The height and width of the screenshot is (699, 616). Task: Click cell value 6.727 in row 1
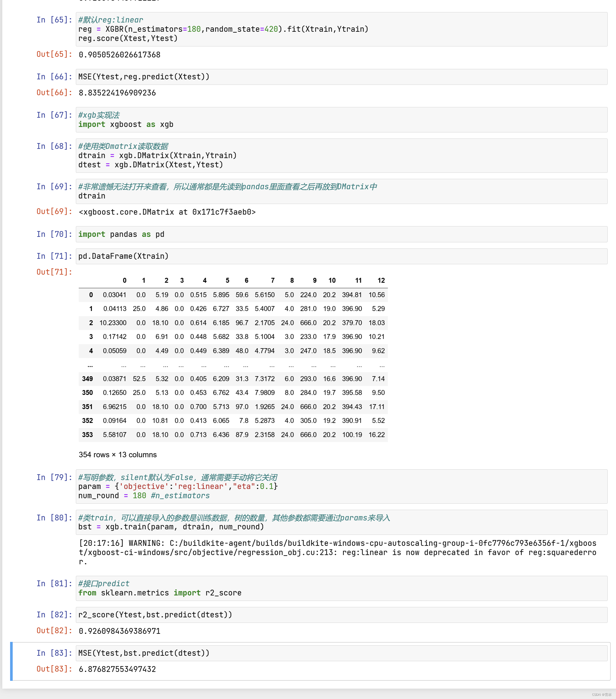point(221,309)
